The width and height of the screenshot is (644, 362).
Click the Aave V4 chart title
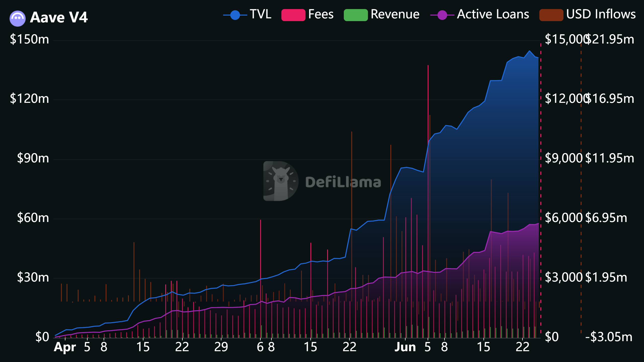coord(59,17)
